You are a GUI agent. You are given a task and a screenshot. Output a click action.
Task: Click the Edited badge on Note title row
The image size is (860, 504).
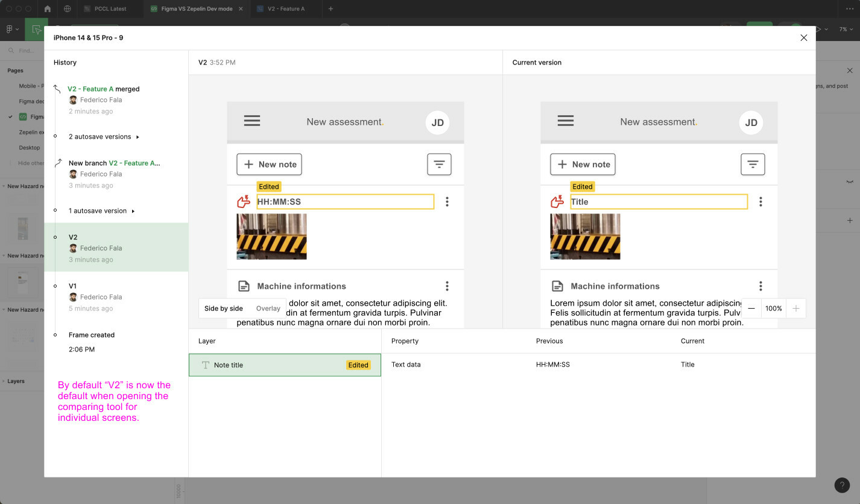tap(358, 365)
